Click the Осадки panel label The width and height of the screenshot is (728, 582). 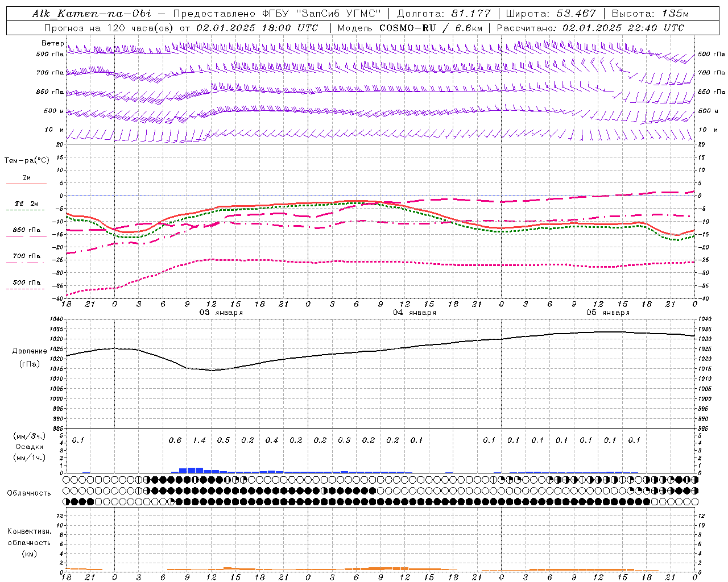click(x=30, y=447)
